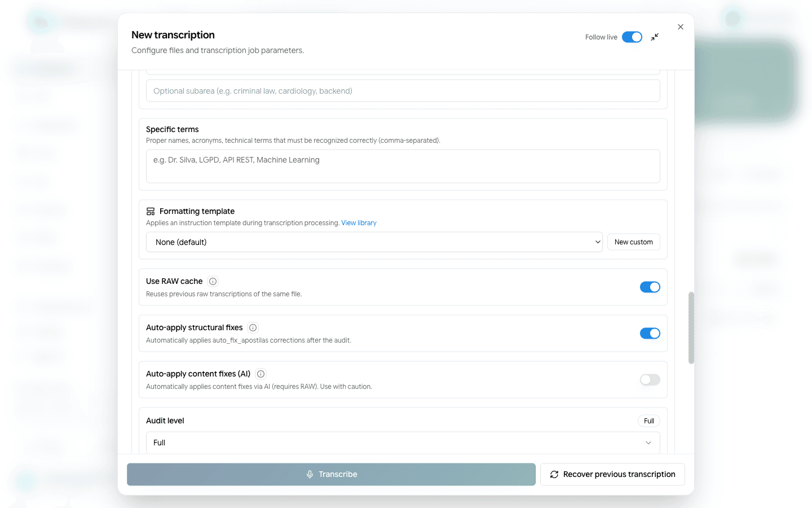812x508 pixels.
Task: Click the Full badge beside Audit level
Action: [649, 421]
